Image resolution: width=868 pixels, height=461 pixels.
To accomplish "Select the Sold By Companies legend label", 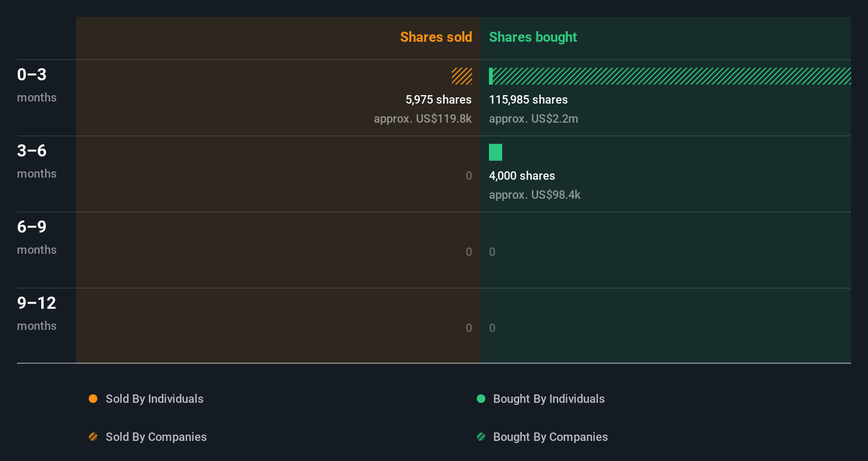I will tap(156, 437).
